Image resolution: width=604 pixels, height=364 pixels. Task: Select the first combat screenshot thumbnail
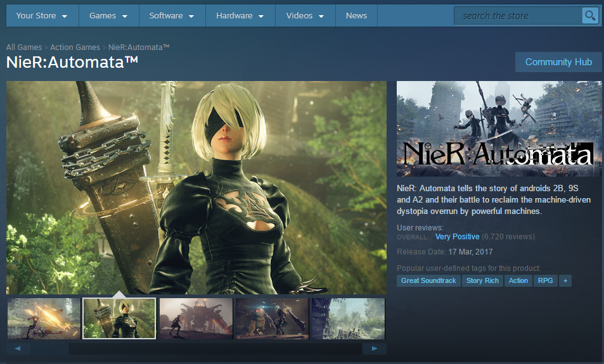click(x=44, y=318)
